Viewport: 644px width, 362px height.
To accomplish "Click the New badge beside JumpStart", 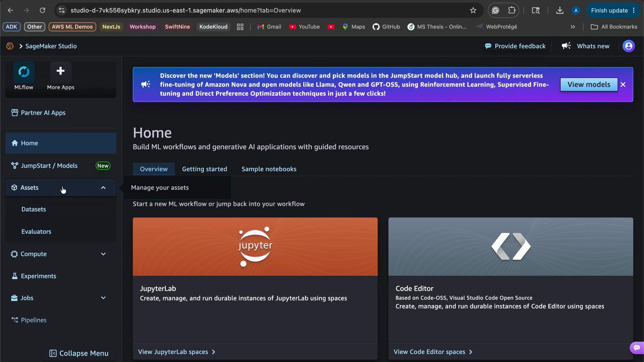I will pyautogui.click(x=103, y=166).
